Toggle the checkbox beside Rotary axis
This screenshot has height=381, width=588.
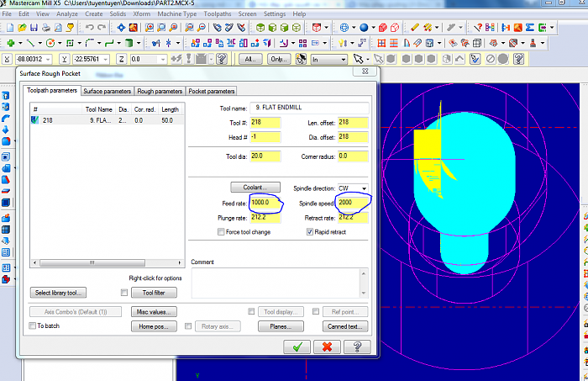click(x=188, y=326)
